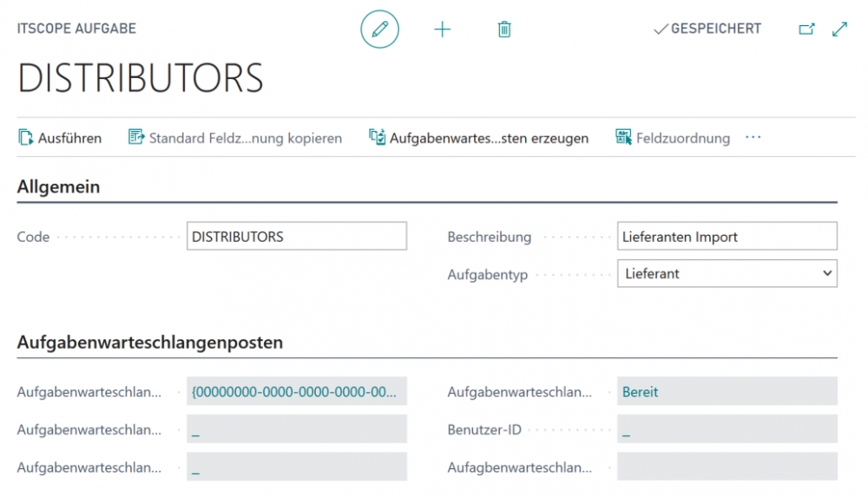Click the trash can delete icon
The height and width of the screenshot is (496, 868).
504,29
